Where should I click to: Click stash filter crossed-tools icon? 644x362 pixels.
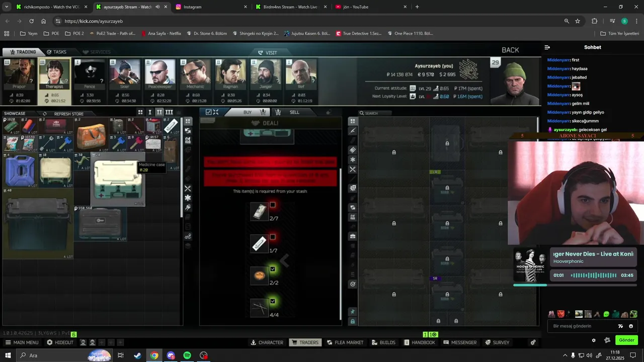(353, 169)
